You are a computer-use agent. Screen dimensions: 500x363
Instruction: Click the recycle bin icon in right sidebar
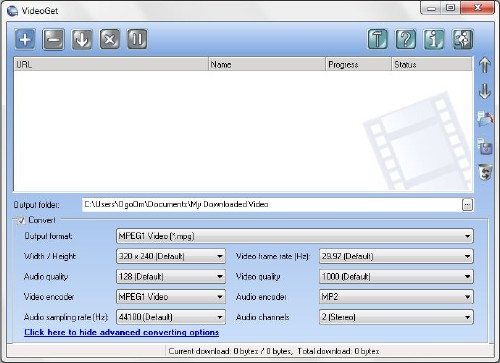485,172
